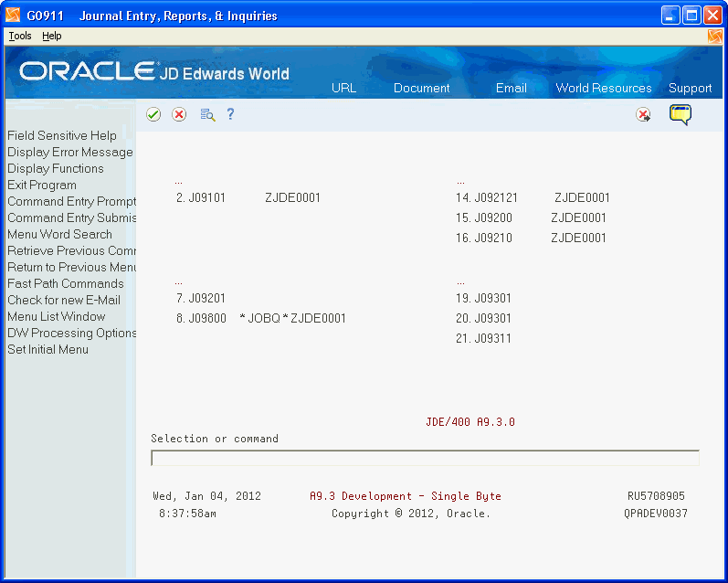This screenshot has width=728, height=583.
Task: Open Menu List Window in sidebar
Action: [57, 316]
